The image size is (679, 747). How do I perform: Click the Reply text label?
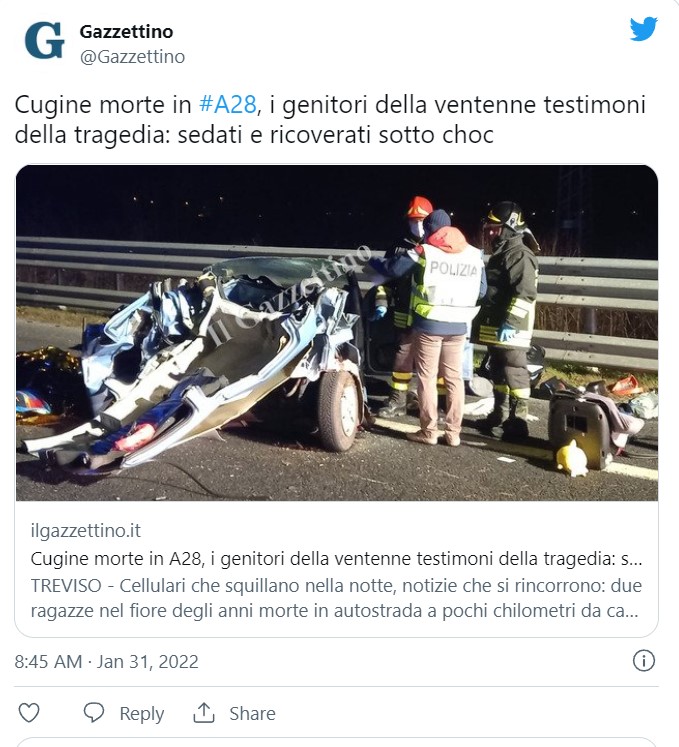(142, 714)
